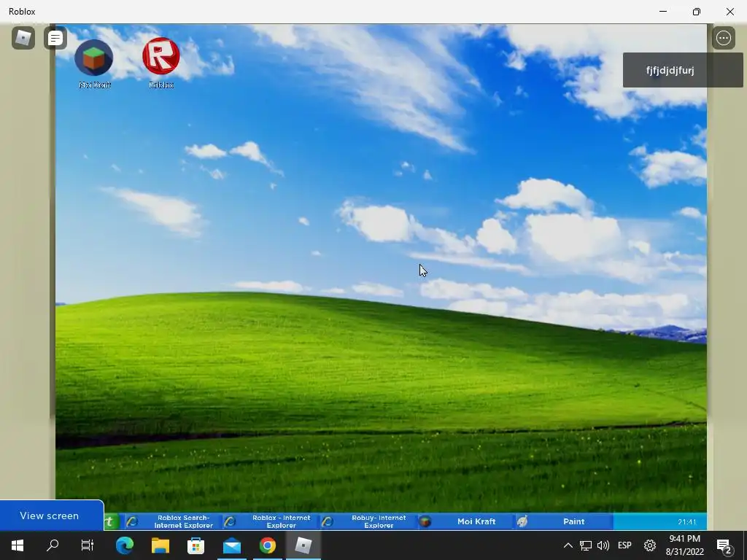Viewport: 747px width, 560px height.
Task: Open the 9:41 PM date and time
Action: (x=684, y=545)
